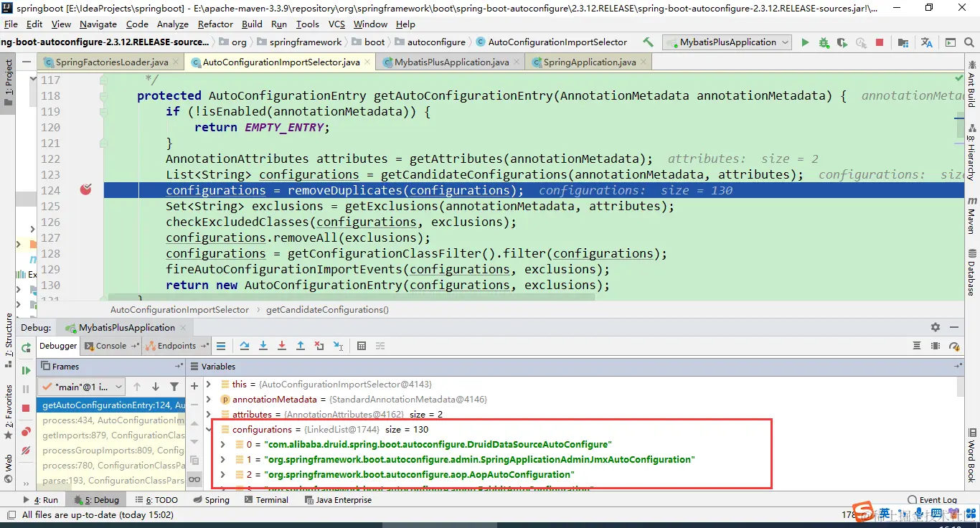Open Evaluate Expression calculator icon

(x=362, y=346)
